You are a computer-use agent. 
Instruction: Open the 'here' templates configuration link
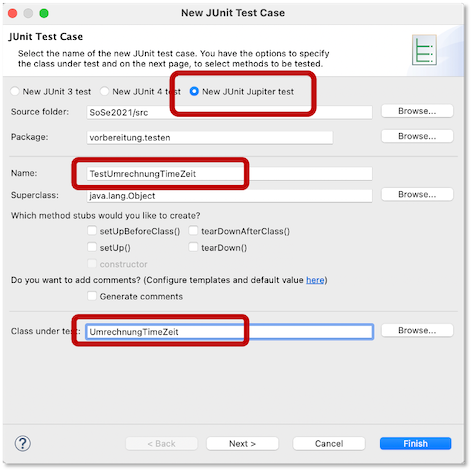click(315, 280)
